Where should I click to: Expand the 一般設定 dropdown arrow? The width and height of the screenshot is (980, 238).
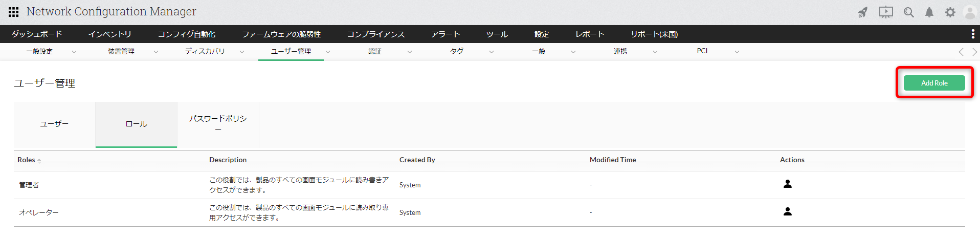tap(74, 52)
